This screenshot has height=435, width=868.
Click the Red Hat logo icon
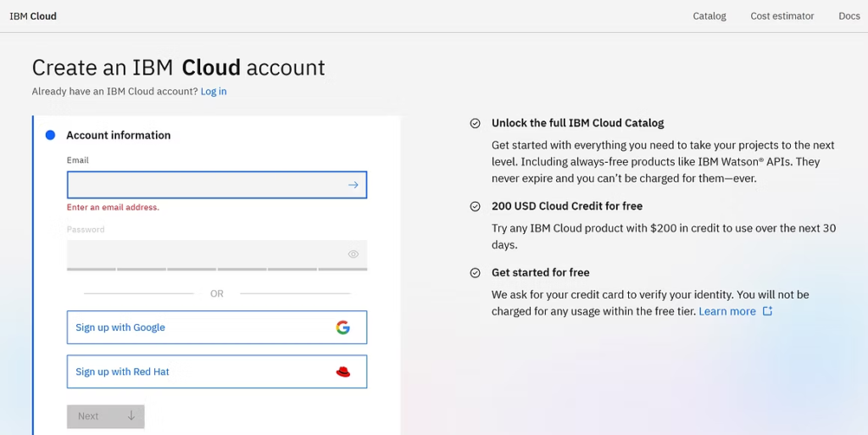point(343,372)
